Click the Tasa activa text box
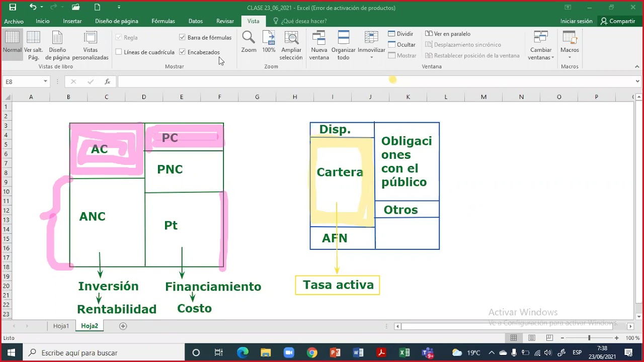Image resolution: width=644 pixels, height=362 pixels. point(338,285)
